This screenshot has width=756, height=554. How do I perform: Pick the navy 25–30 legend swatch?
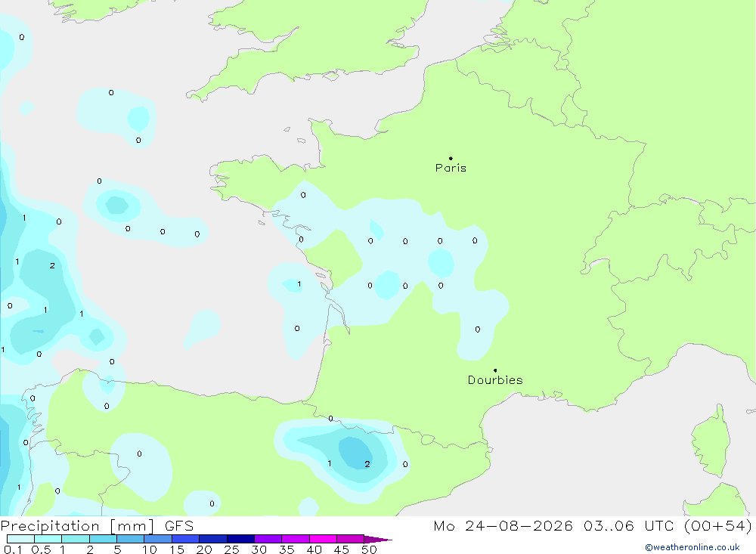click(240, 539)
